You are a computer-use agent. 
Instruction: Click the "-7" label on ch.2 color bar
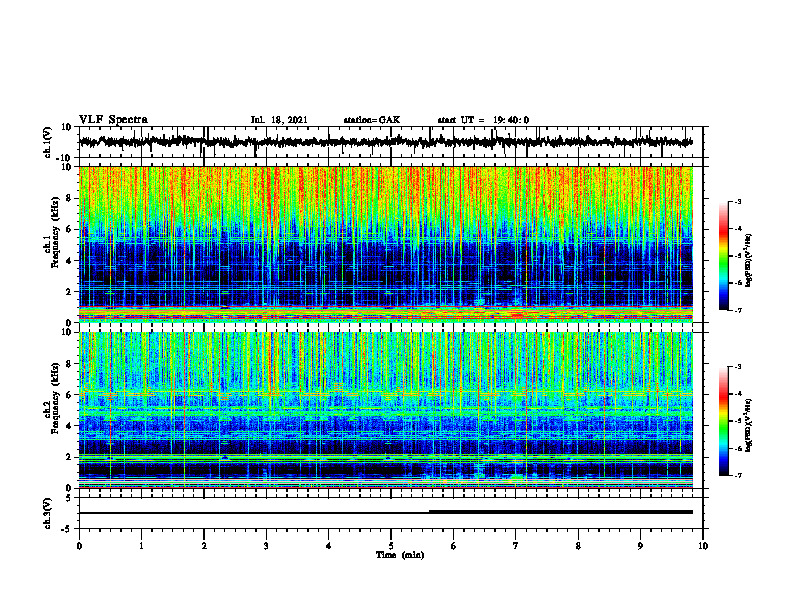click(x=738, y=475)
